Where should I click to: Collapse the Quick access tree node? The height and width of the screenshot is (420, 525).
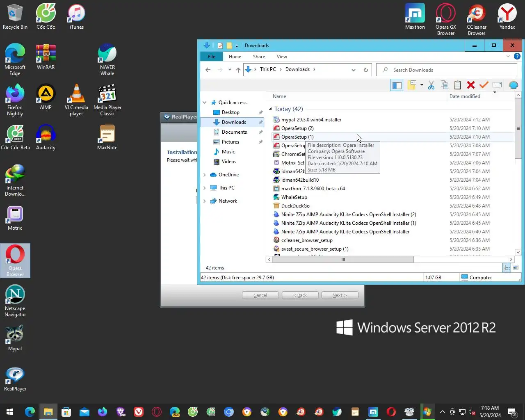[205, 103]
